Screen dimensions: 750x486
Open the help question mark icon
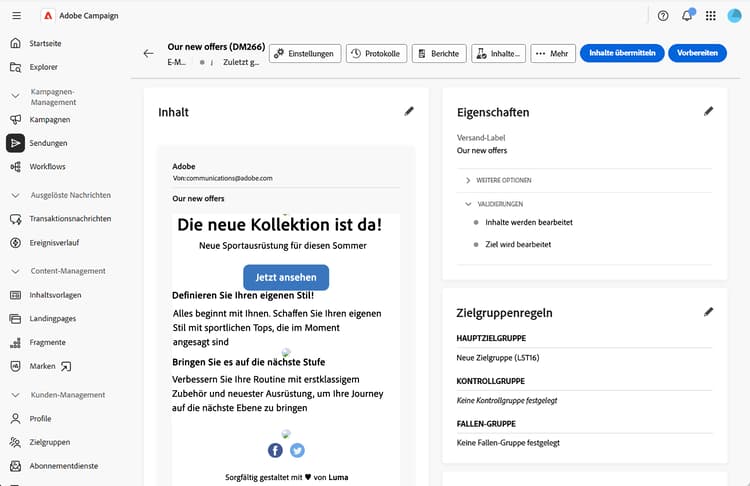(663, 16)
